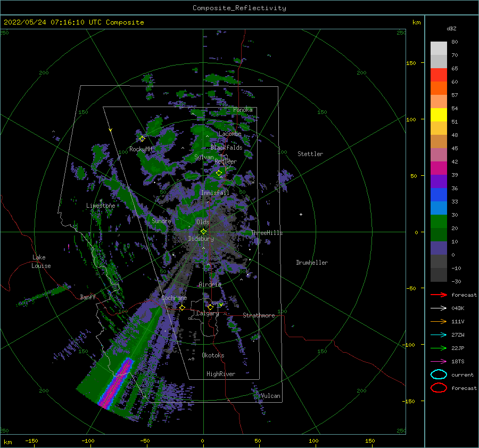Screen dimensions: 479x448
Task: Click the Lake Louise label
Action: click(41, 262)
